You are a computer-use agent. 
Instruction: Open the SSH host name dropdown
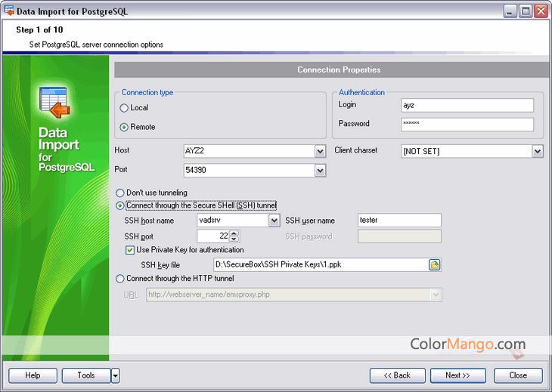coord(274,221)
